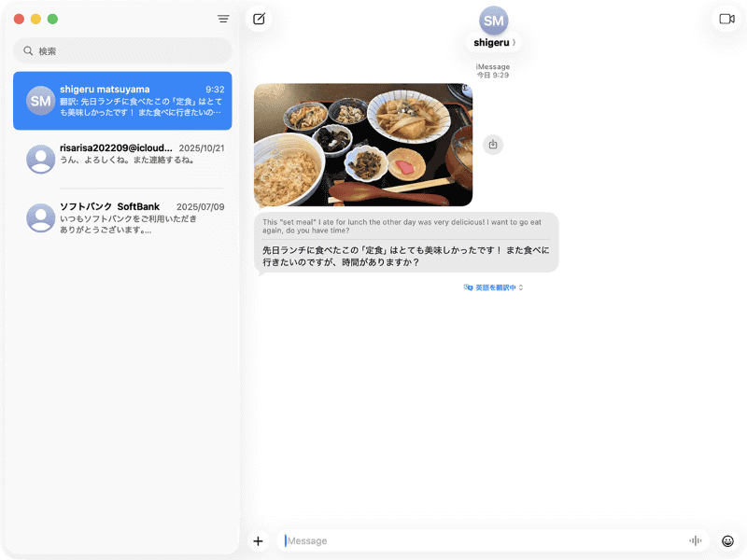Start dictation from the waveform icon

[695, 540]
